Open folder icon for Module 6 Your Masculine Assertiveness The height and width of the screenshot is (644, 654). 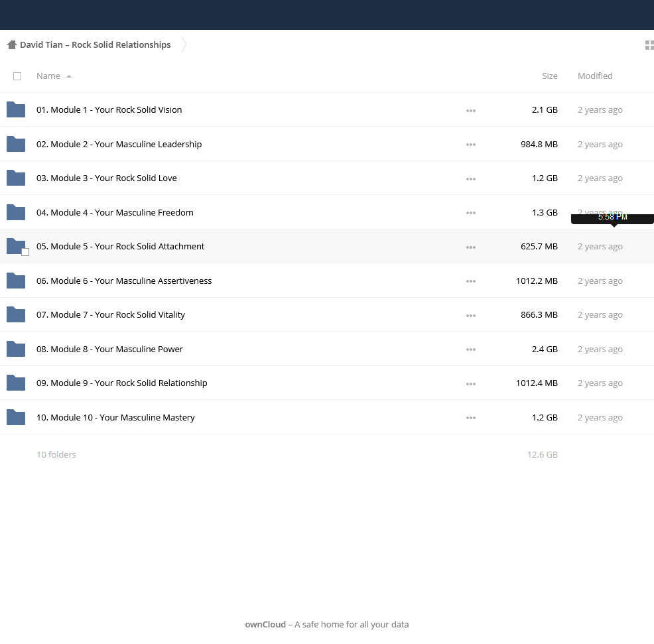point(16,281)
